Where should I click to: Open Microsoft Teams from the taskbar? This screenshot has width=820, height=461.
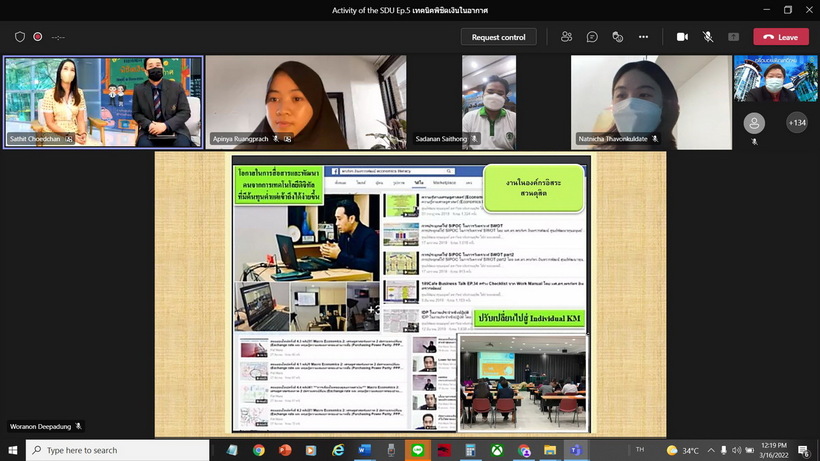coord(575,451)
